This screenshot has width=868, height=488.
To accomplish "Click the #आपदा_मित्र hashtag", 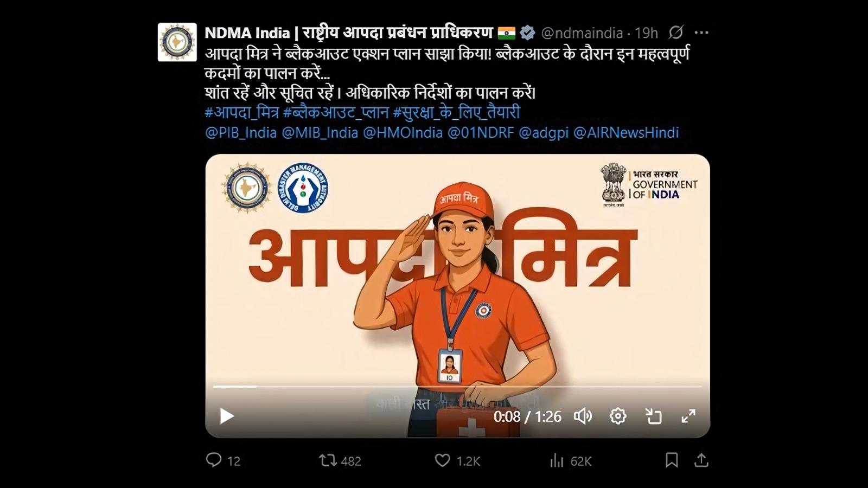I will click(x=242, y=113).
